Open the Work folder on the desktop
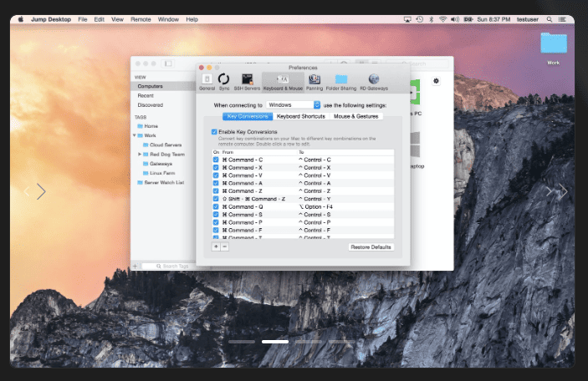Viewport: 588px width, 381px height. point(553,48)
